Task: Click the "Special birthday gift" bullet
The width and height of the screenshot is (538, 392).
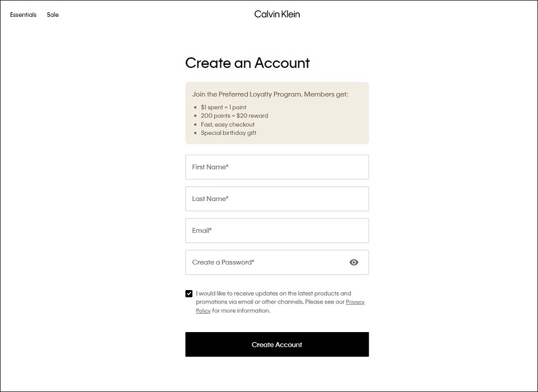Action: 229,133
